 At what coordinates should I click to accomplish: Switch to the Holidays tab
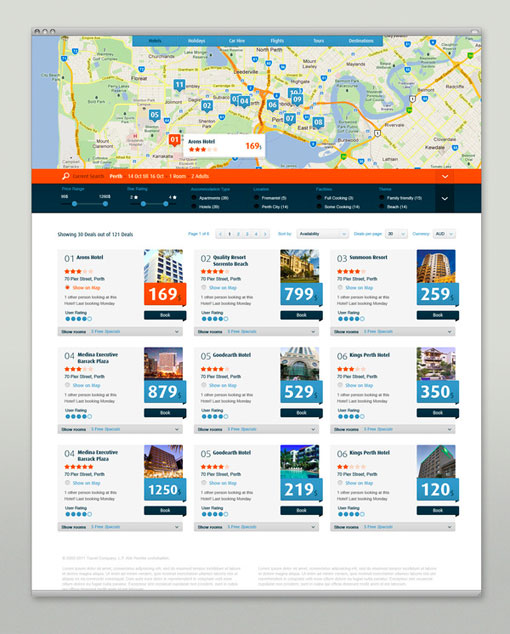pyautogui.click(x=197, y=41)
